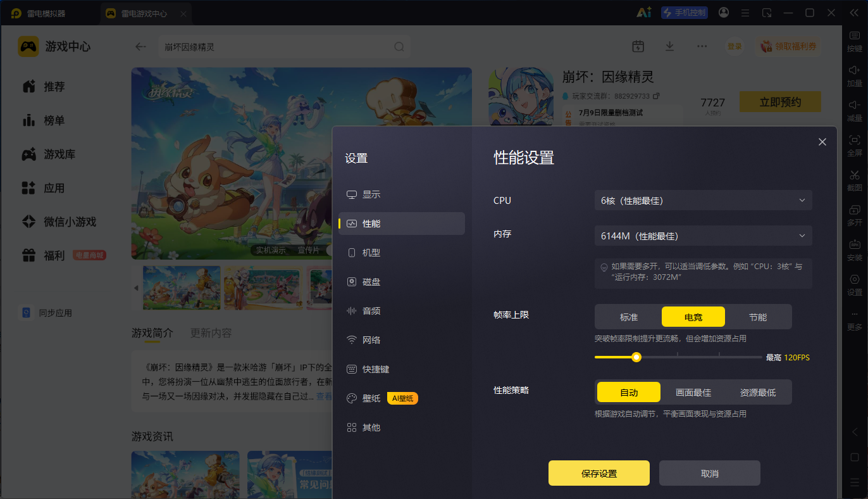Select 资源最低 performance strategy
The image size is (868, 499).
758,392
